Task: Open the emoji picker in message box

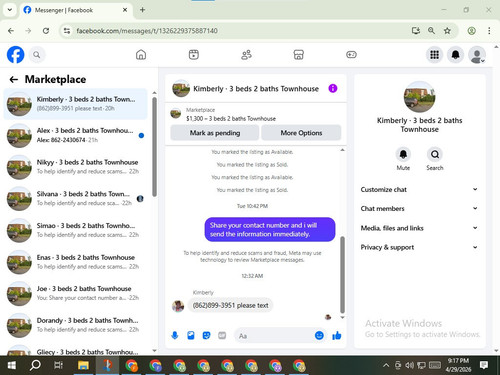Action: click(319, 335)
